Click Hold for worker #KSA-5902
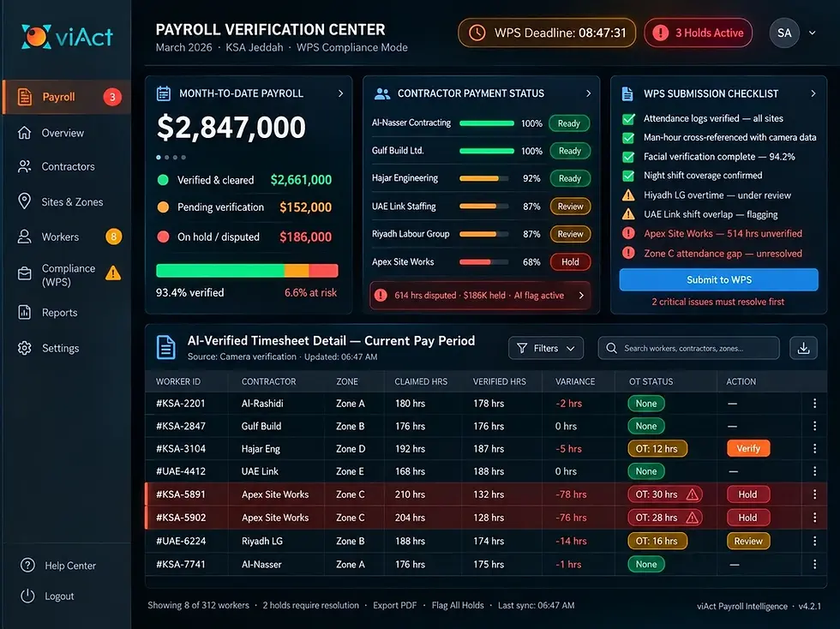 [747, 518]
